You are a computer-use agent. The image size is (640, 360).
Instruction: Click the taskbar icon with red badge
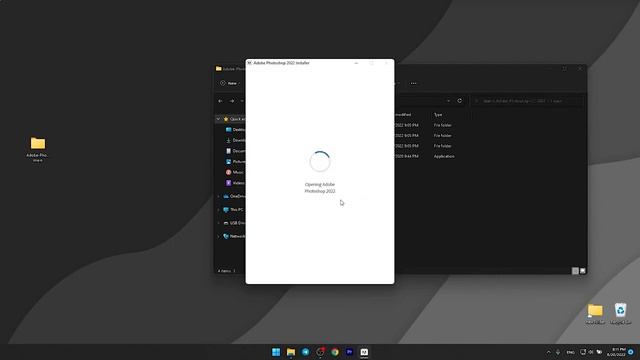click(x=320, y=351)
